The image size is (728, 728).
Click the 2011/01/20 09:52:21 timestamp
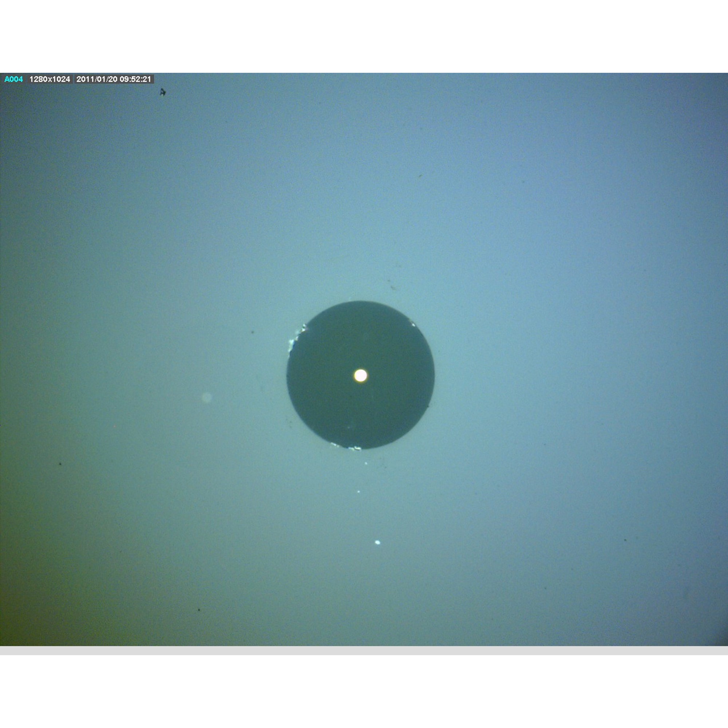[114, 79]
